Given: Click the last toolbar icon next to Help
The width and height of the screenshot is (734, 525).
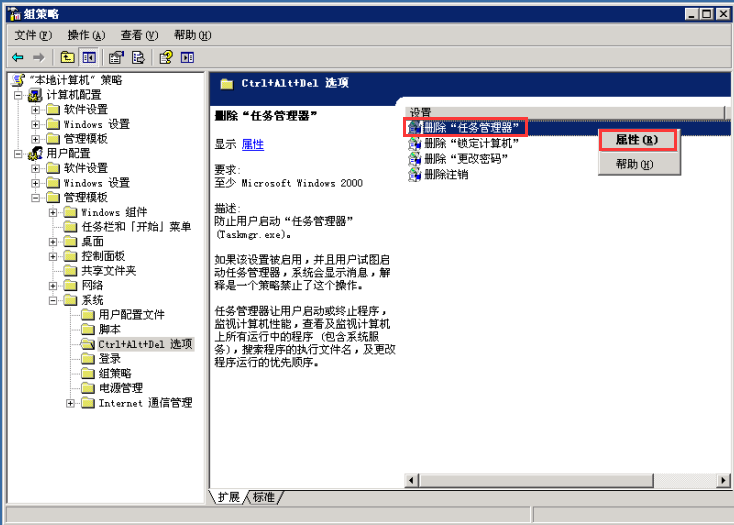Looking at the screenshot, I should [187, 58].
